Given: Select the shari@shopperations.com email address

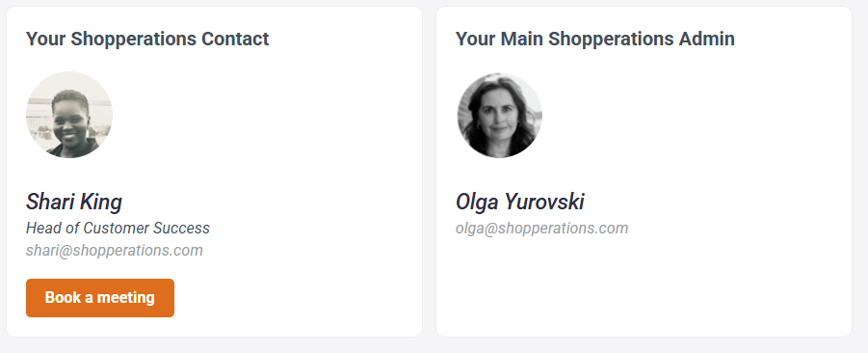Looking at the screenshot, I should point(115,251).
